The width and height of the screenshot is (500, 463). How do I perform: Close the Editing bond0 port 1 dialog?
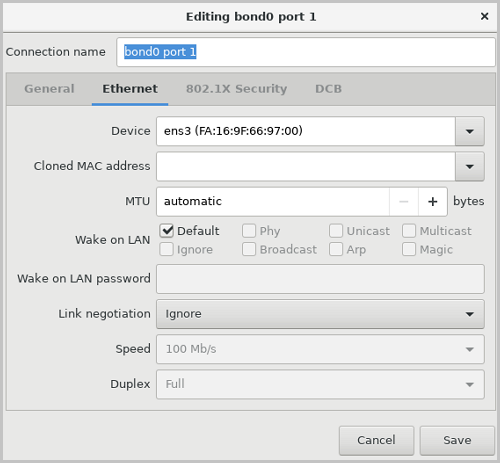coord(484,16)
